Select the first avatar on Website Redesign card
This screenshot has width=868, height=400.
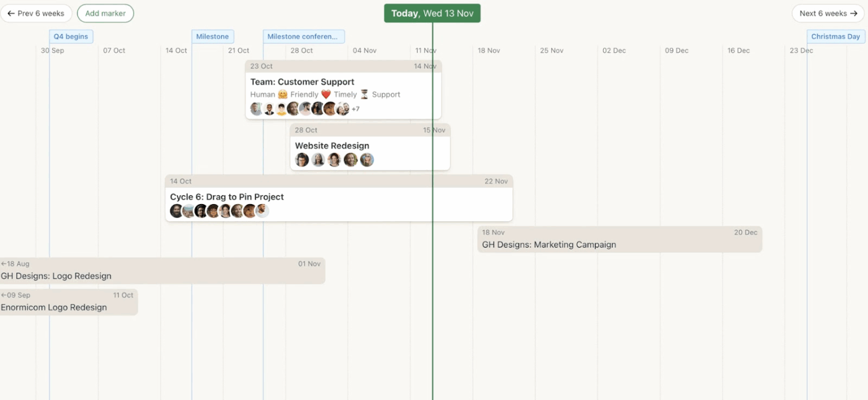(302, 159)
